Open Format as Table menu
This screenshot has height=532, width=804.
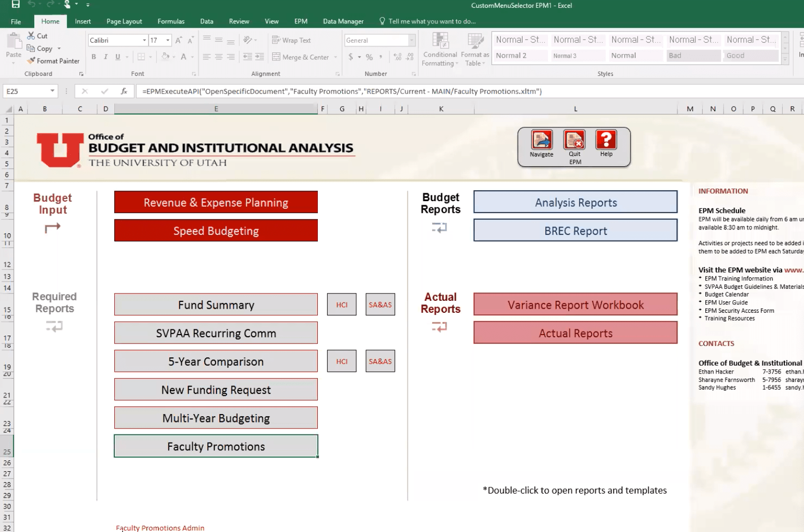(475, 49)
